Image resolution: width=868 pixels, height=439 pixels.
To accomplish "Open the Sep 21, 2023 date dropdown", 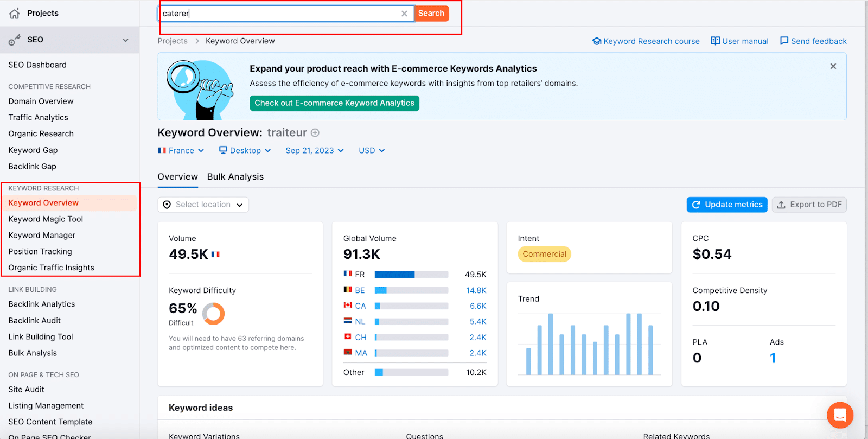I will (315, 150).
